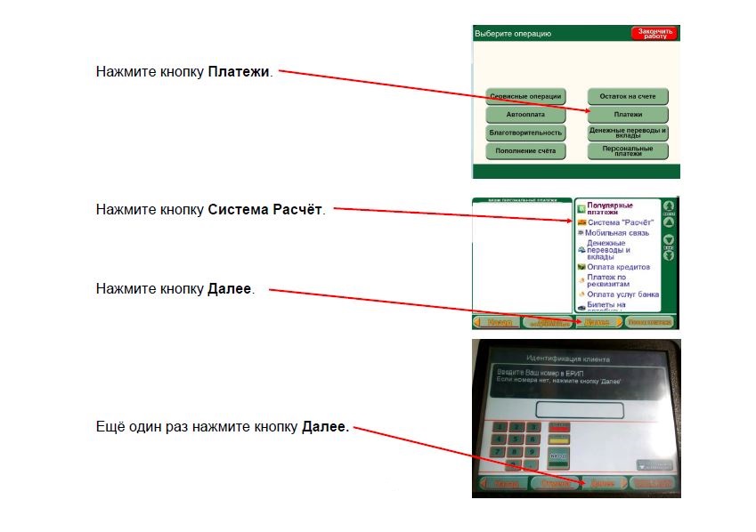
Task: Open 'Сервисные операции' on the operation menu
Action: click(525, 96)
